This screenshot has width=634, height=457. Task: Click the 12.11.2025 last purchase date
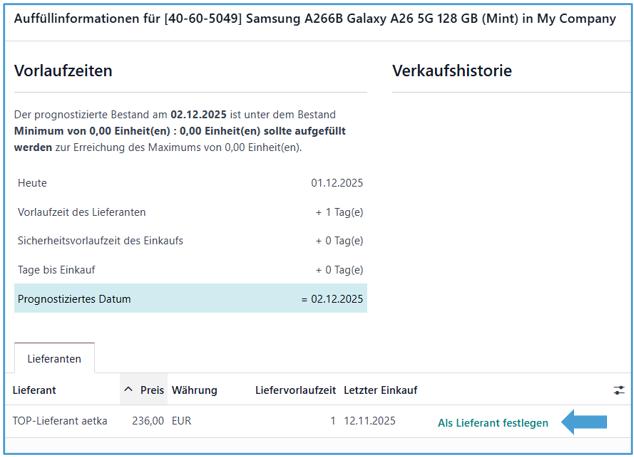click(x=371, y=421)
